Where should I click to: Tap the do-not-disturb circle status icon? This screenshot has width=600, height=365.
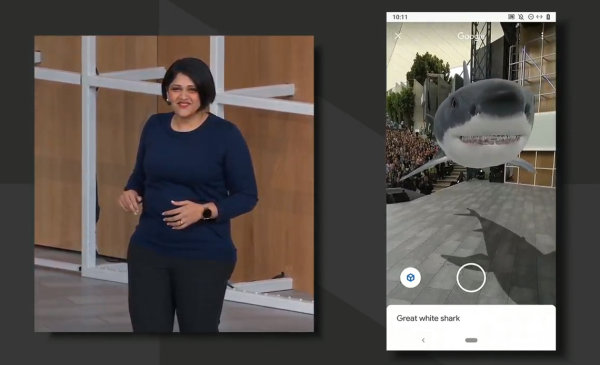tap(531, 17)
